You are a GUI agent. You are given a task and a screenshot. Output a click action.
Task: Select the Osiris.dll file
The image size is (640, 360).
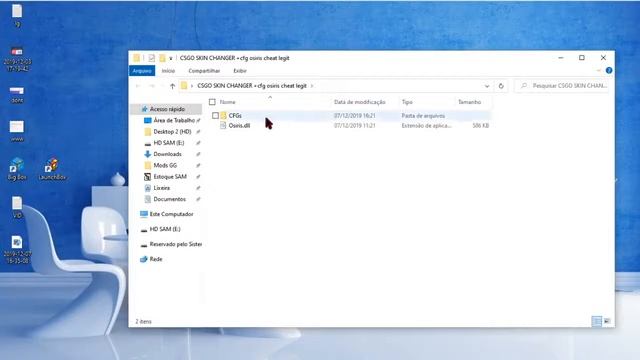(x=239, y=126)
